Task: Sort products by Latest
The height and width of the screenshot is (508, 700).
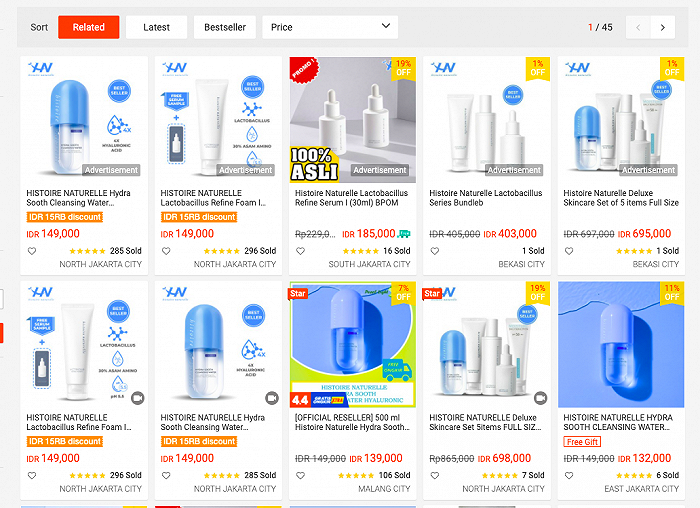Action: click(x=156, y=27)
